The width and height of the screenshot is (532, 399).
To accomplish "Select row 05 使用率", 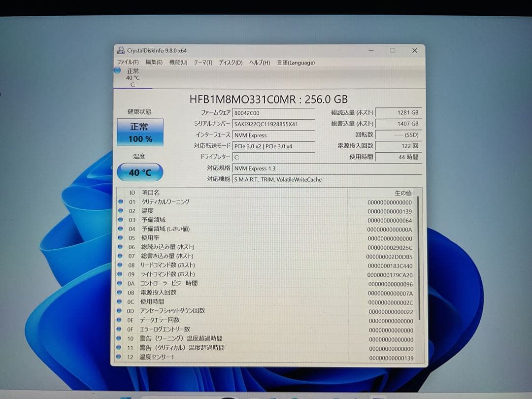I will point(266,238).
